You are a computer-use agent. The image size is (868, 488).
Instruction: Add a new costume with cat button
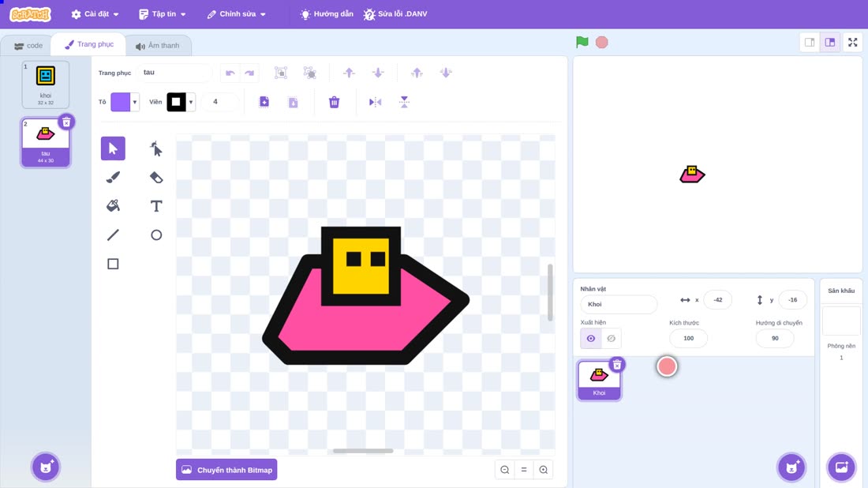pyautogui.click(x=46, y=467)
